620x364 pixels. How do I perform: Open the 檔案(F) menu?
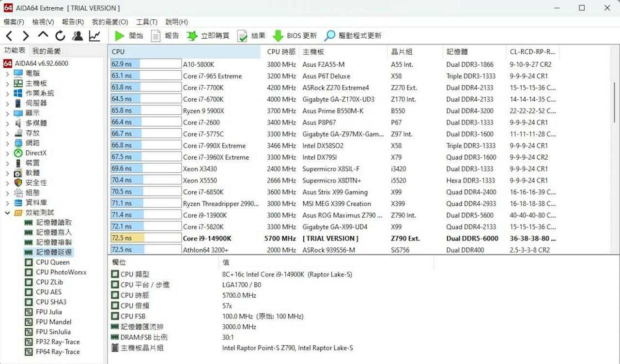(14, 22)
